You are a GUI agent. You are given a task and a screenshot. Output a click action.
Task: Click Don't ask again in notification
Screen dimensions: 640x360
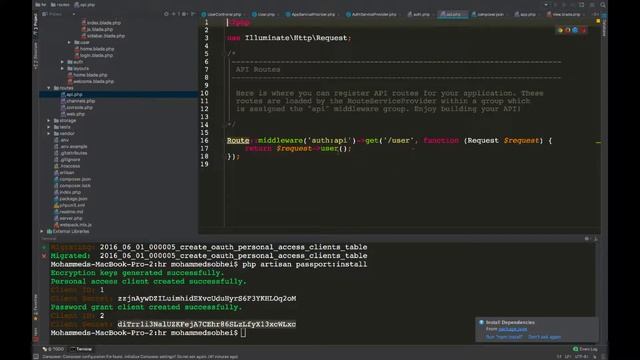(x=544, y=337)
